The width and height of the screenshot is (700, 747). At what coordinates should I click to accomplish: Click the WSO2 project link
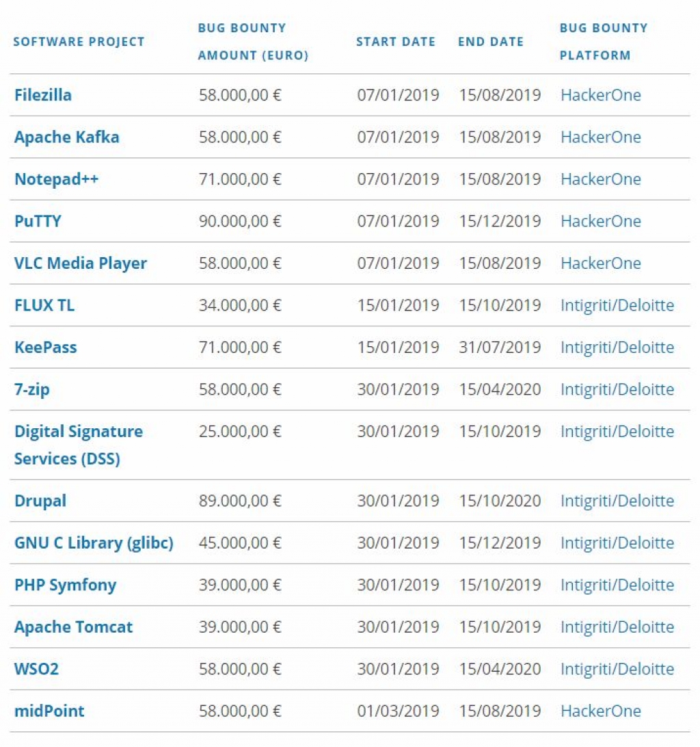(x=36, y=669)
